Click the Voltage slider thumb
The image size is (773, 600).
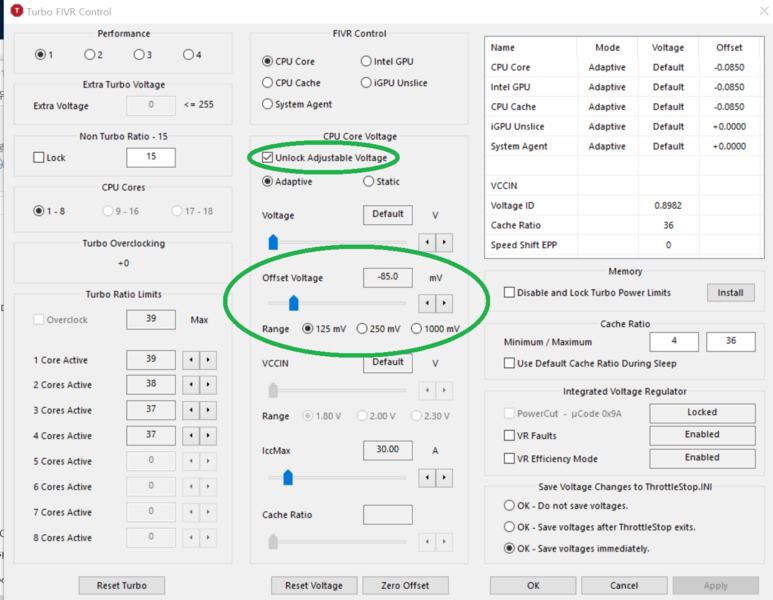(x=273, y=242)
